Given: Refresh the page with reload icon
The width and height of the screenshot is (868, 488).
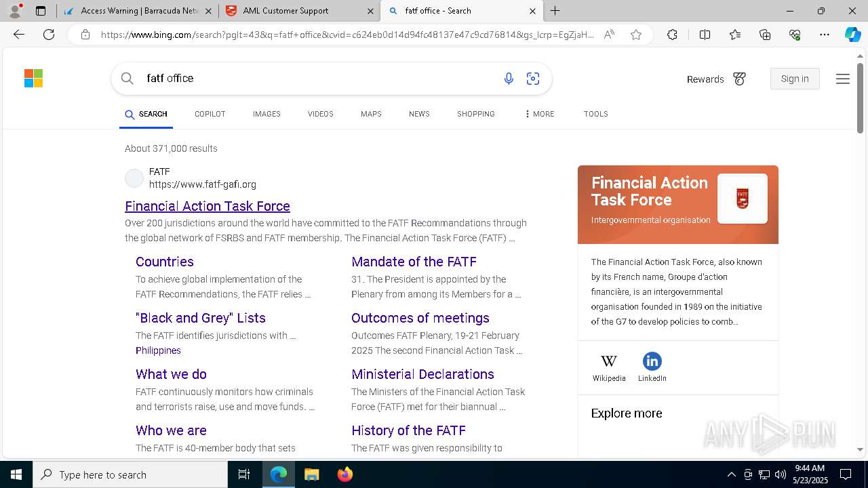Looking at the screenshot, I should (x=49, y=35).
